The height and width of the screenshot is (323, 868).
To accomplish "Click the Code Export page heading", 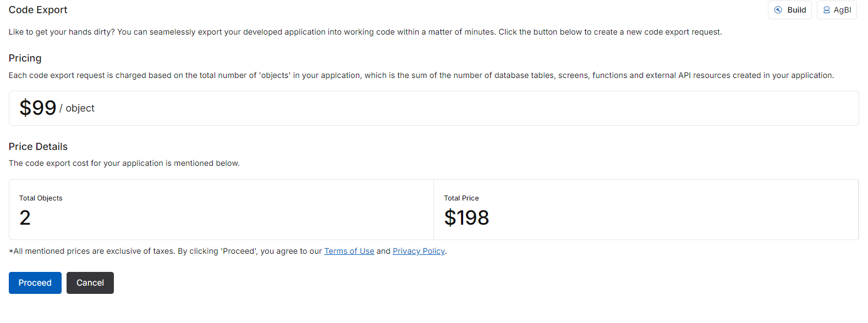I will tap(38, 10).
